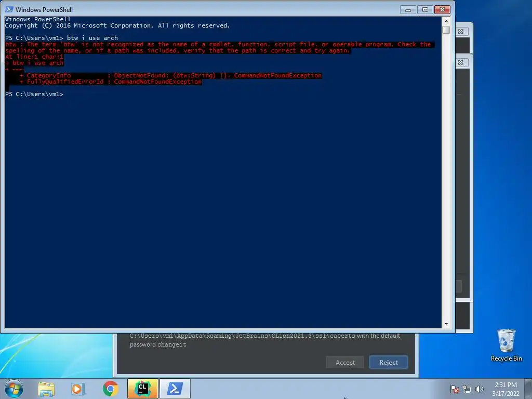Viewport: 532px width, 399px height.
Task: Close the upper background window behind PowerShell
Action: pos(460,32)
